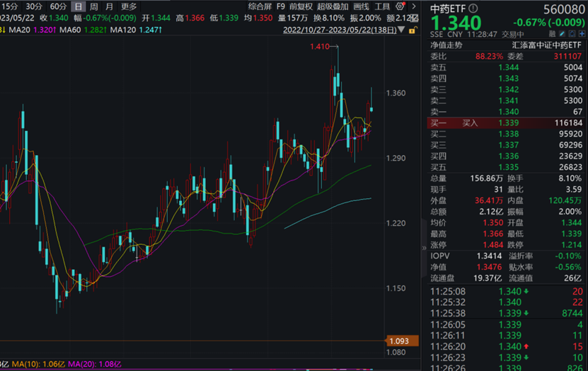Click the 汇添富中证中药ETF fund name

547,45
